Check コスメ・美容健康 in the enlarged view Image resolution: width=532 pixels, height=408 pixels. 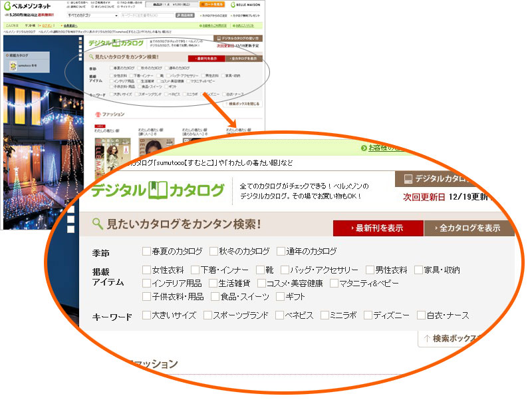point(261,284)
